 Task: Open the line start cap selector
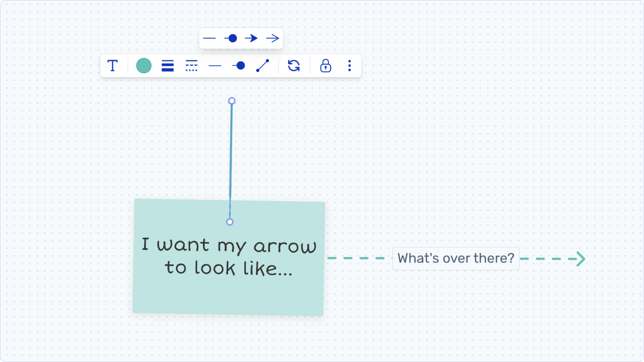tap(215, 66)
